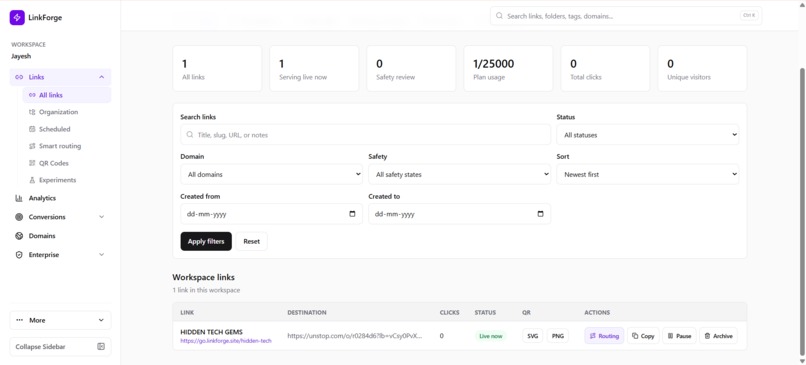Focus the global search field
Viewport: 806px width, 365px height.
(626, 16)
